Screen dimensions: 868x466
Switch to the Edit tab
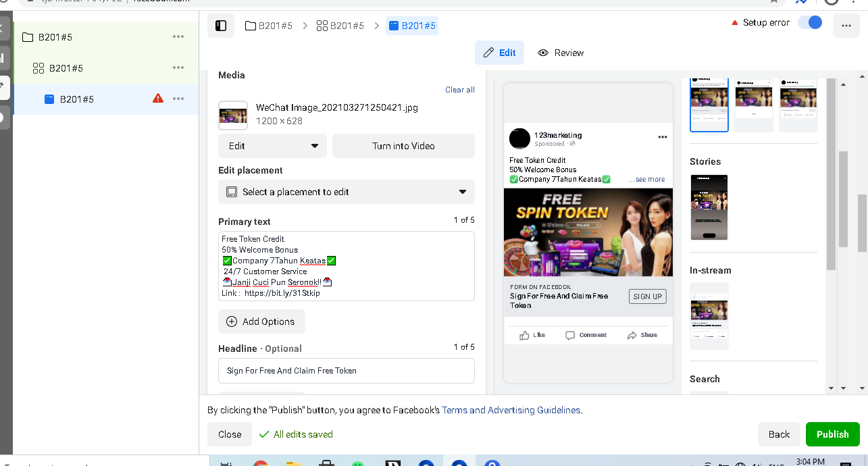coord(500,53)
